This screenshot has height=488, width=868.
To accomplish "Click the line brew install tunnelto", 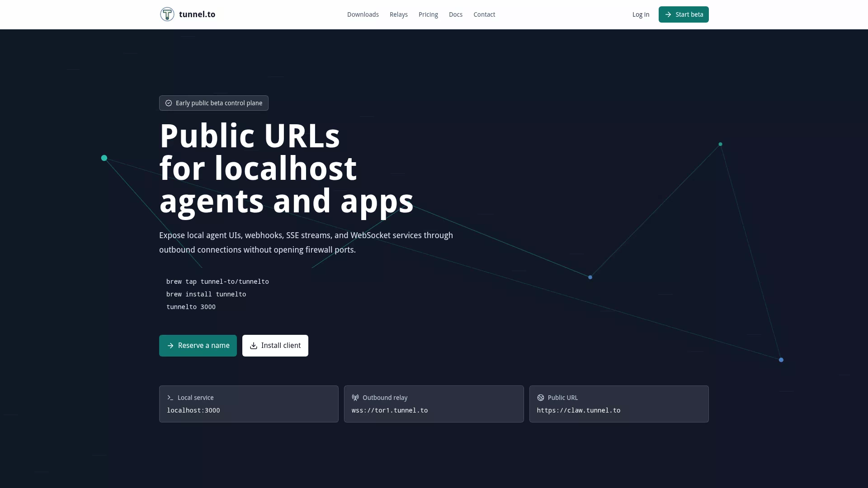I will (x=206, y=294).
